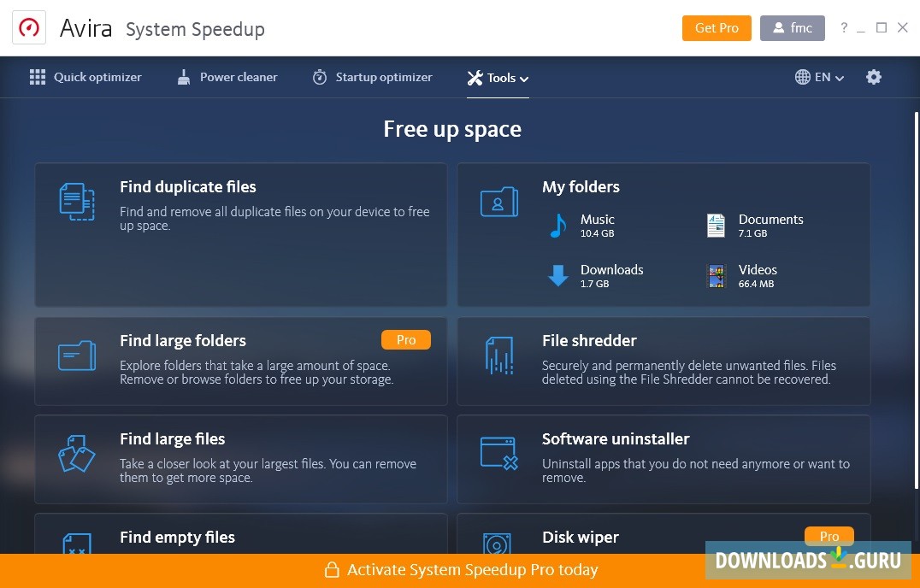
Task: Open the settings gear
Action: tap(874, 77)
